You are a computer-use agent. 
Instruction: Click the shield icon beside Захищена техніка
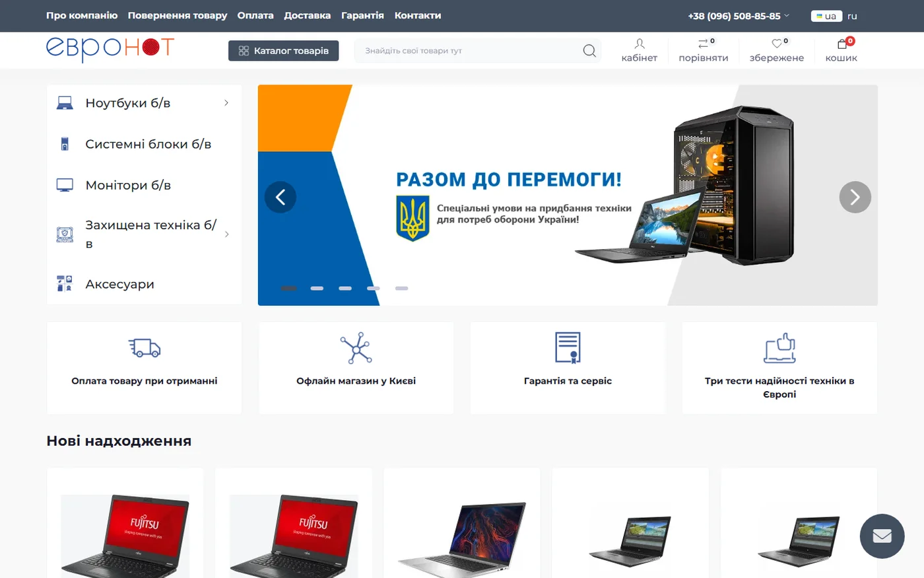point(65,235)
